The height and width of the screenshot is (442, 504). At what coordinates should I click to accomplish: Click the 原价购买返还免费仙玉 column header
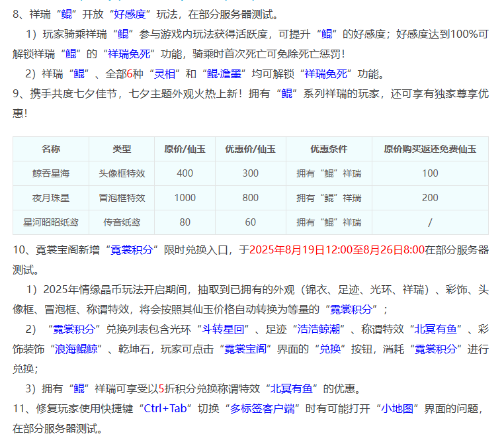click(x=430, y=149)
